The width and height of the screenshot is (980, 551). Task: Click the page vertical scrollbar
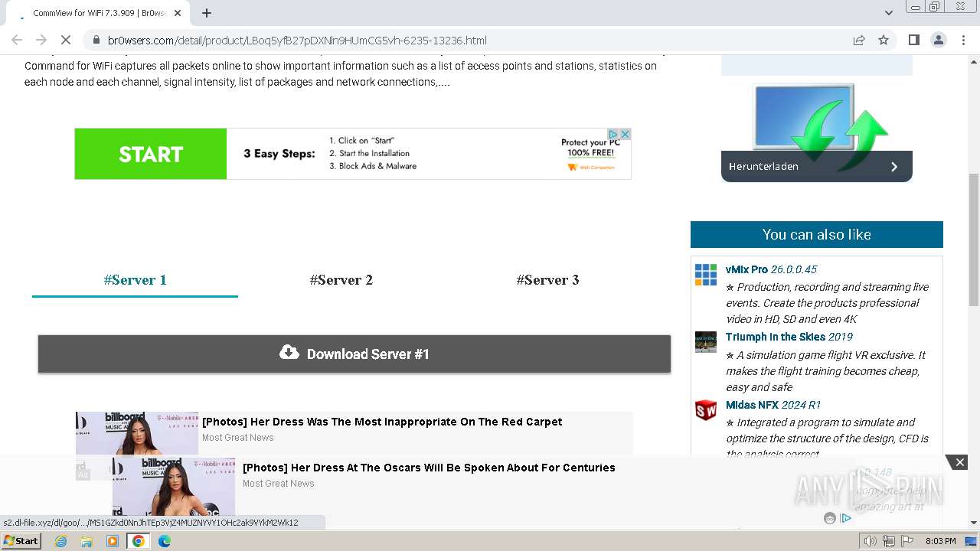(x=974, y=239)
